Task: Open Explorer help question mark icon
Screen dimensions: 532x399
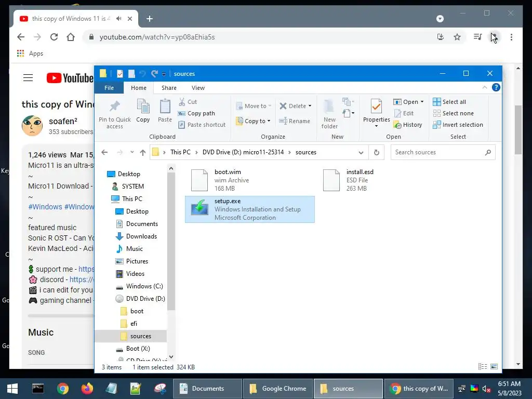Action: click(x=496, y=87)
